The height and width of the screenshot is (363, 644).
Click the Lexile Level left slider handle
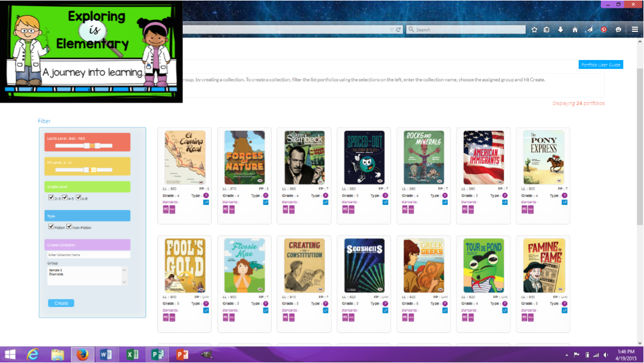coord(87,145)
